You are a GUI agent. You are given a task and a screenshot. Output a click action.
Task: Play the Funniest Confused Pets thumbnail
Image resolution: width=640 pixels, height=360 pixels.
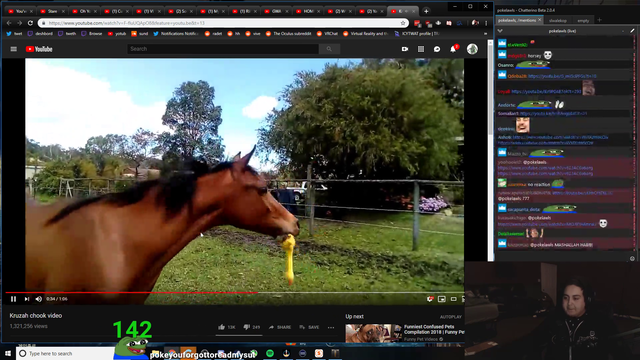point(373,333)
